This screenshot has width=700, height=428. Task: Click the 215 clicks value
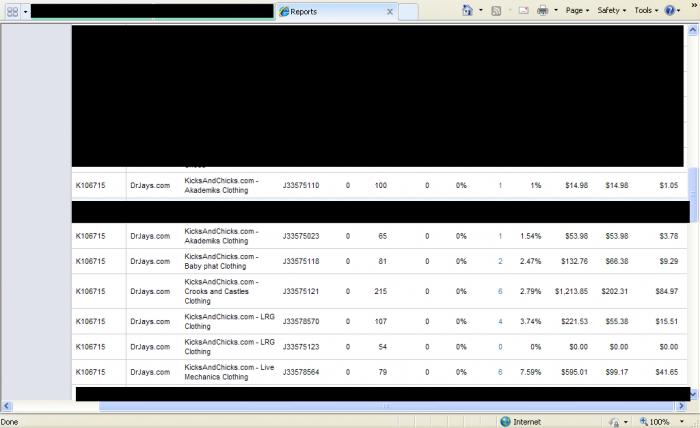click(x=380, y=291)
